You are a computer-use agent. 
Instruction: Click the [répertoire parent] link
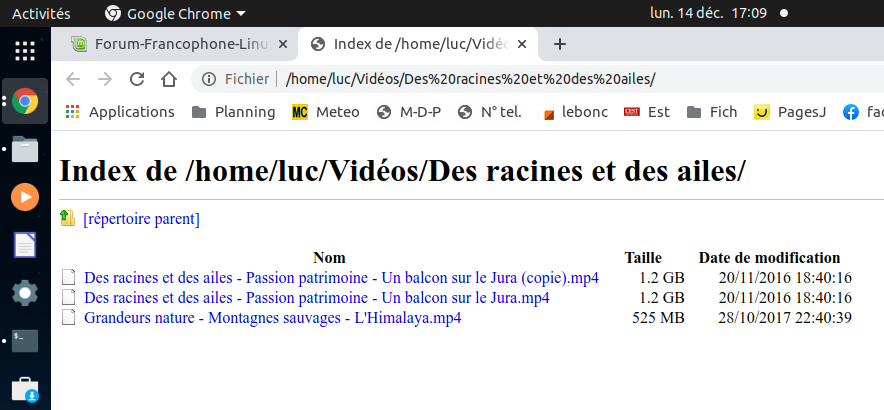pos(141,218)
